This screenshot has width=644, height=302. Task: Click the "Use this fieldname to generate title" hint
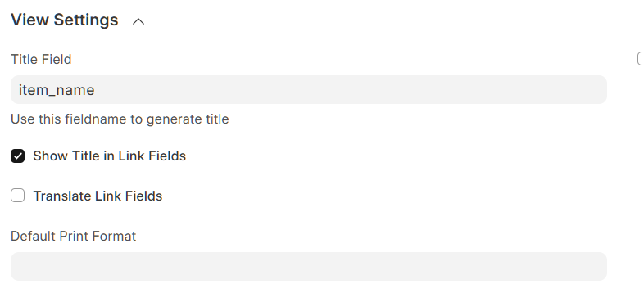coord(120,119)
